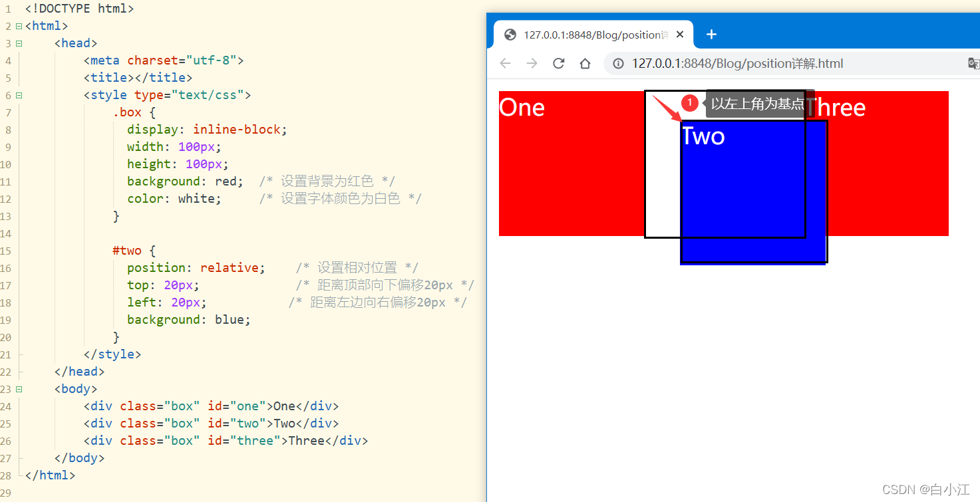Image resolution: width=980 pixels, height=502 pixels.
Task: Collapse the body section fold on line 23
Action: tap(18, 388)
